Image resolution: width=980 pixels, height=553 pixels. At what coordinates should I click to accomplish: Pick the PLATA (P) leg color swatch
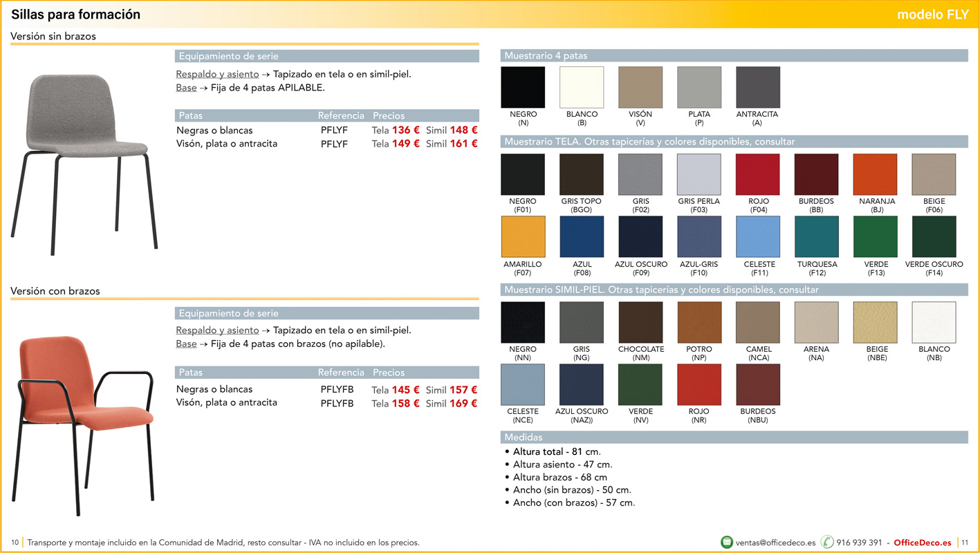pos(699,87)
